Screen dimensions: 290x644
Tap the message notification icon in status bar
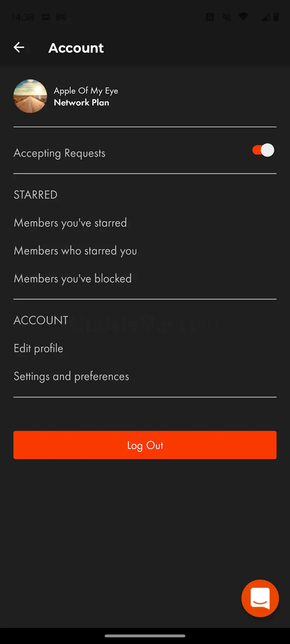click(46, 17)
